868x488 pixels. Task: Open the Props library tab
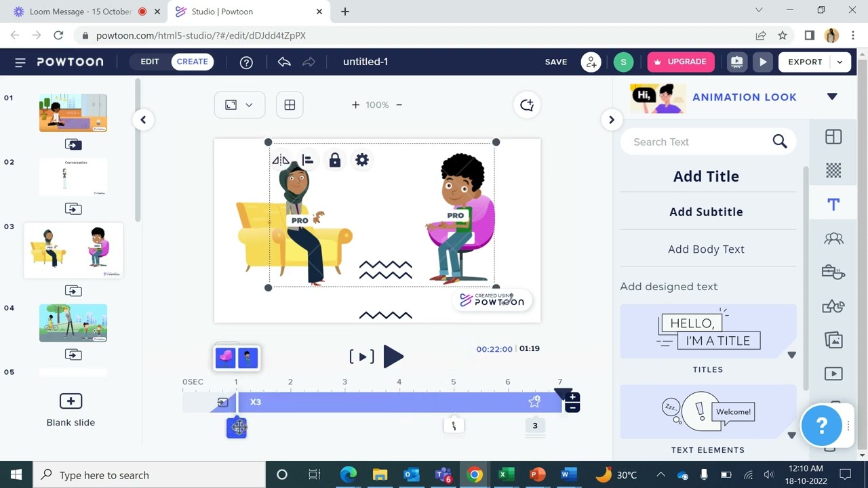click(x=833, y=272)
